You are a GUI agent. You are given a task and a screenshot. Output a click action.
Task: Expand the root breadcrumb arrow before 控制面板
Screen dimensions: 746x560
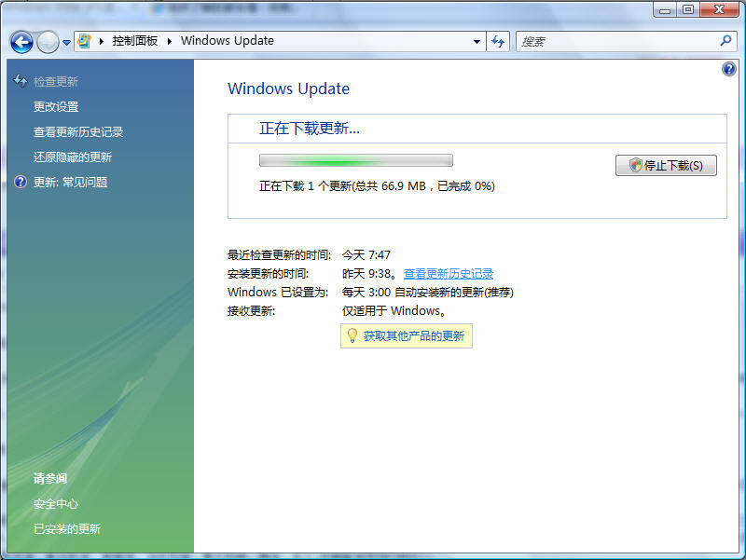[101, 41]
